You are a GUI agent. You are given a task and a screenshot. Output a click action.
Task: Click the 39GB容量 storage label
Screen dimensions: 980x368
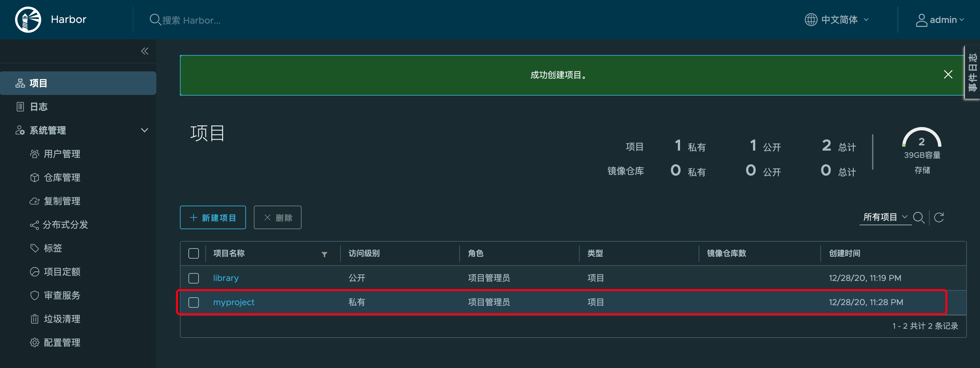[x=922, y=155]
